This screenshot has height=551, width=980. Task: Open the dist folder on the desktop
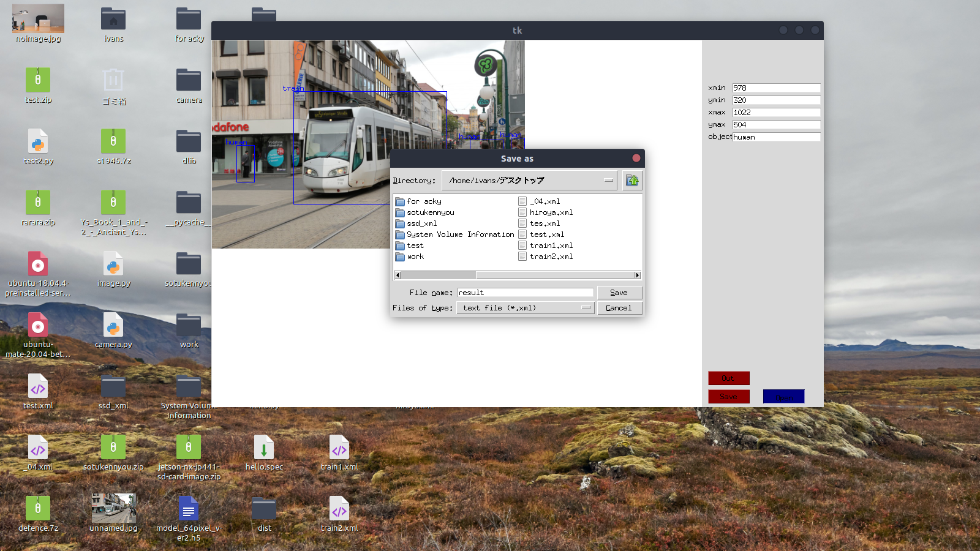click(263, 508)
